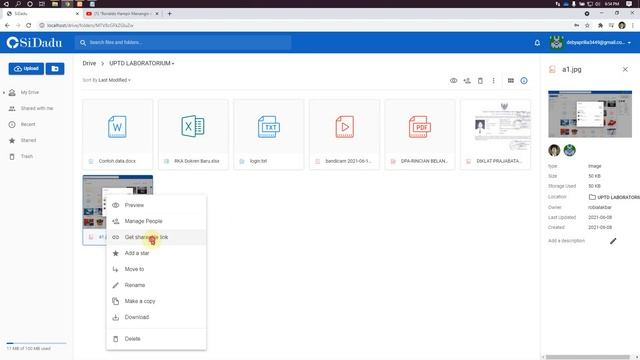Click the a1.jpg preview thumbnail in details panel
The image size is (640, 360).
pos(590,114)
